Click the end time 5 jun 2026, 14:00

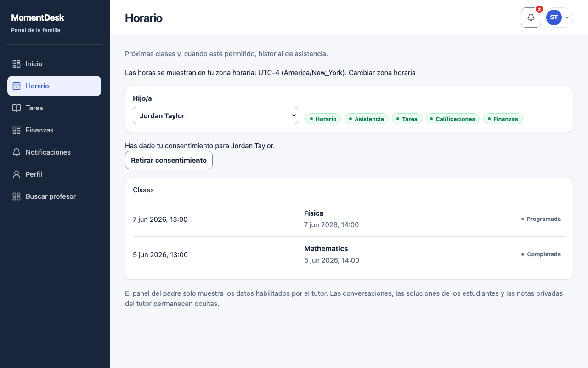332,260
